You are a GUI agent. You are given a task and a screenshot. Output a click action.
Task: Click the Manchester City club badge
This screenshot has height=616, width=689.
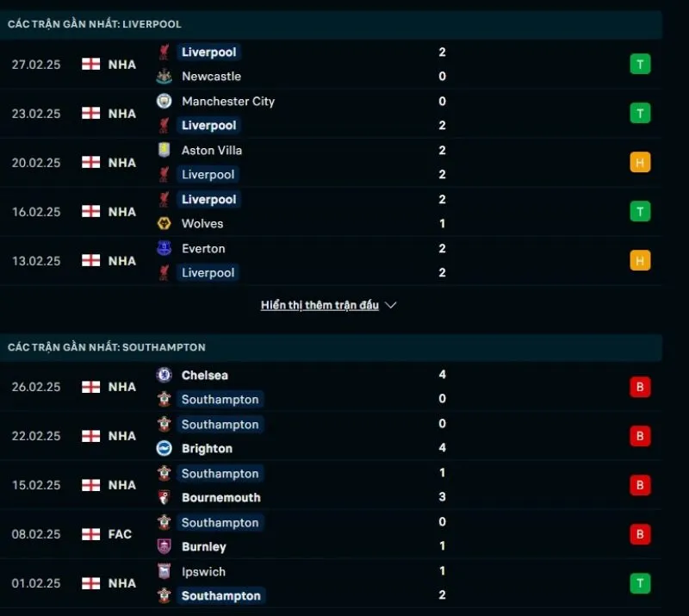coord(165,101)
